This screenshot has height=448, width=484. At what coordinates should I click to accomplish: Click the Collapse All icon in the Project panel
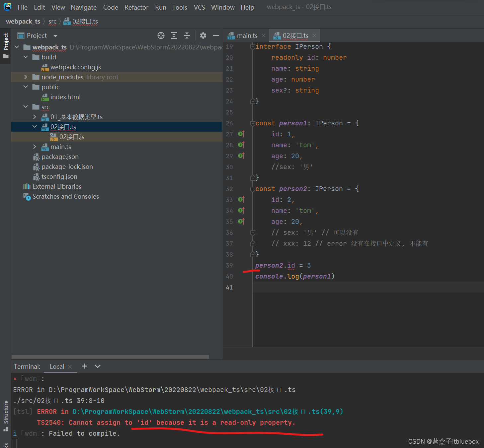point(187,35)
